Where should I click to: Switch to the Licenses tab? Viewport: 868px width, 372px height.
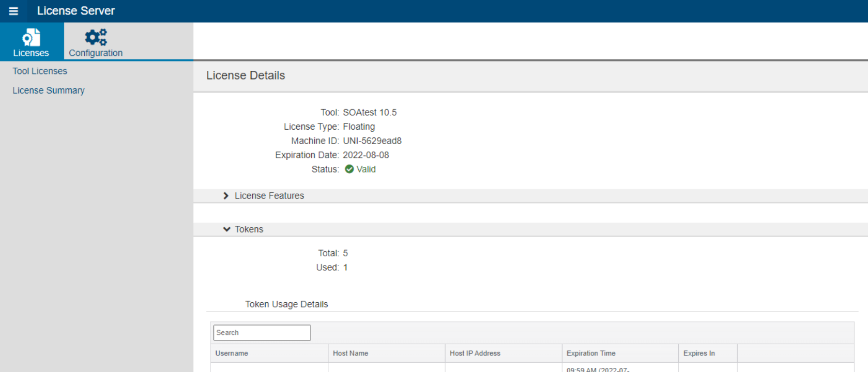click(x=32, y=41)
